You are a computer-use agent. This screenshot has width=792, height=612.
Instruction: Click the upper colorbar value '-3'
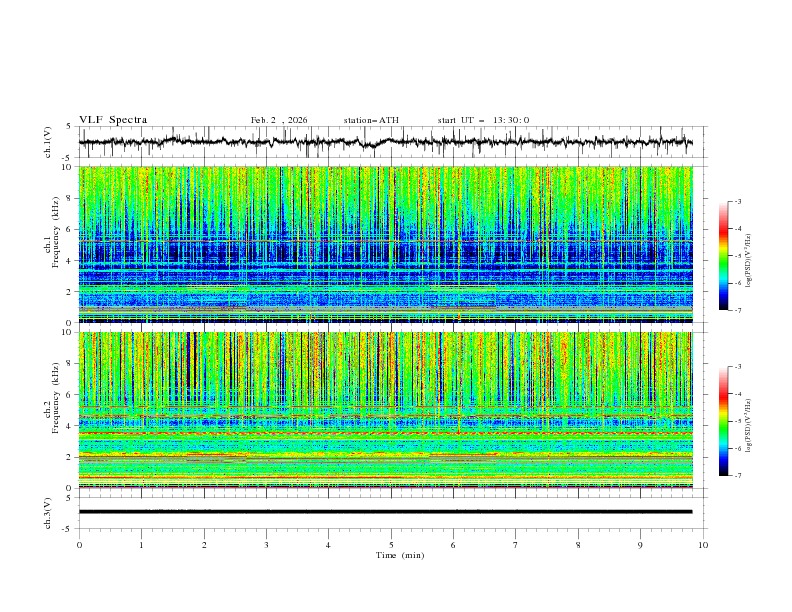click(x=738, y=201)
